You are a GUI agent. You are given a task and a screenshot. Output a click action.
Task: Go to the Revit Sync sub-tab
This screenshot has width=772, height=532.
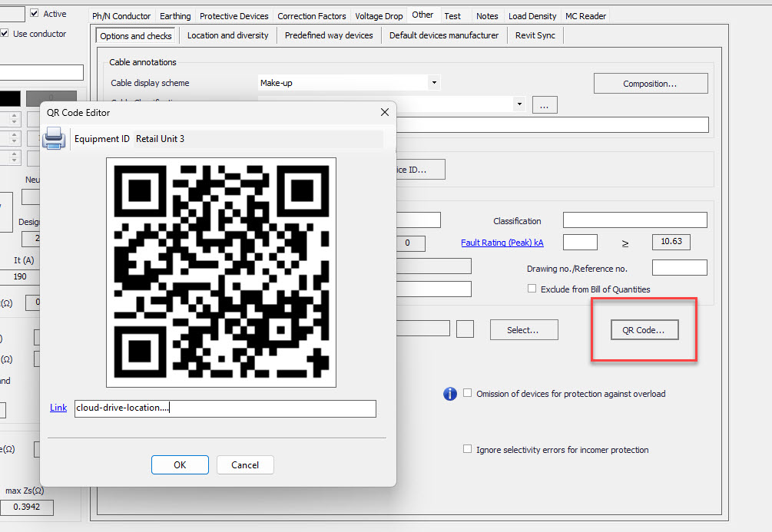coord(535,35)
